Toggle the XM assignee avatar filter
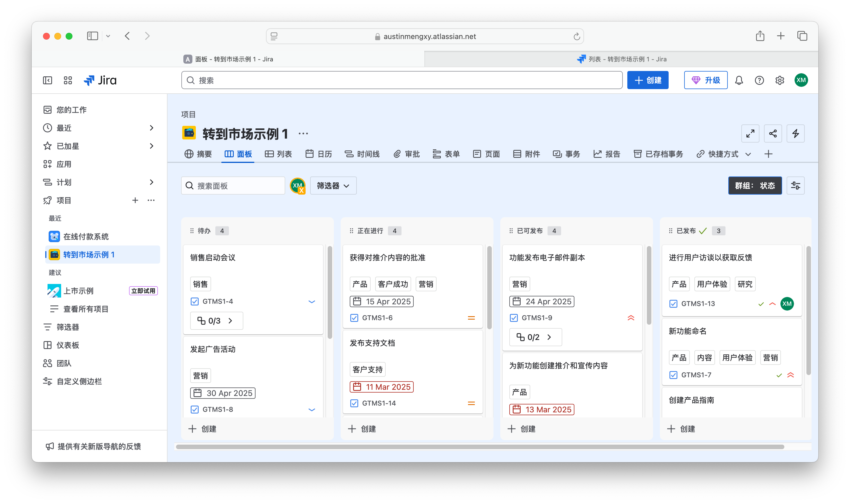Screen dimensions: 850x504 298,186
